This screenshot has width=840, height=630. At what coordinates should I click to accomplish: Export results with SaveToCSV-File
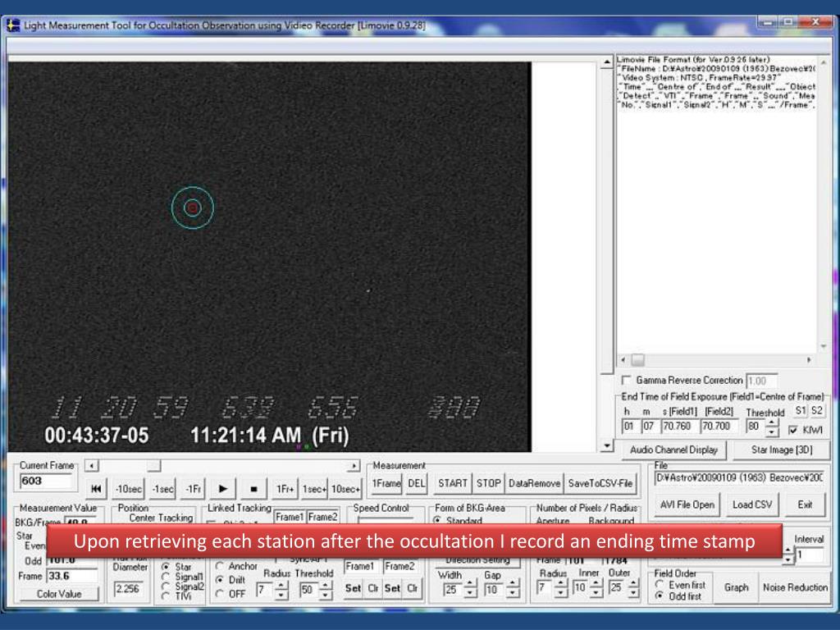600,483
